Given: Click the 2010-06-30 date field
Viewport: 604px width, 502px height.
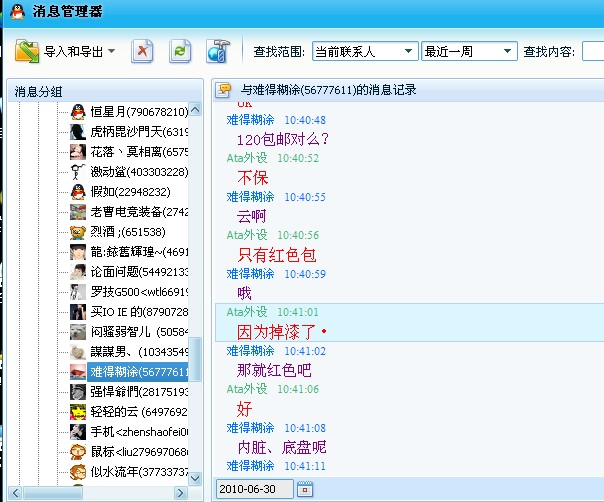Looking at the screenshot, I should pos(255,489).
